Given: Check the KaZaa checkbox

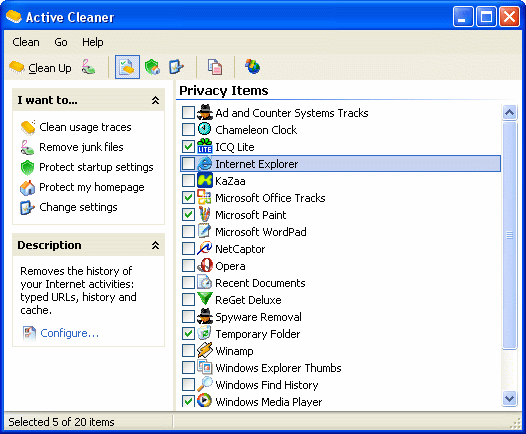Looking at the screenshot, I should [x=188, y=180].
